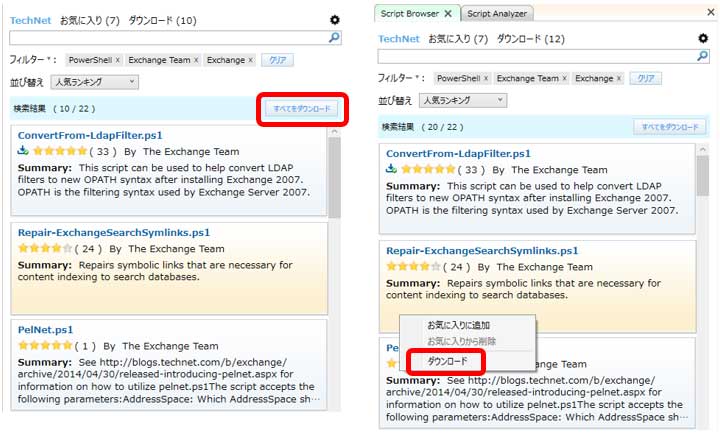Click すべてをダウンロード button in right panel
720x435 pixels.
point(669,127)
